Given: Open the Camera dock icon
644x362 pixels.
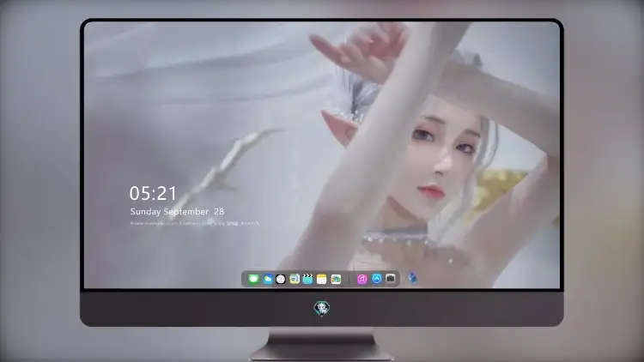Looking at the screenshot, I should pyautogui.click(x=391, y=279).
